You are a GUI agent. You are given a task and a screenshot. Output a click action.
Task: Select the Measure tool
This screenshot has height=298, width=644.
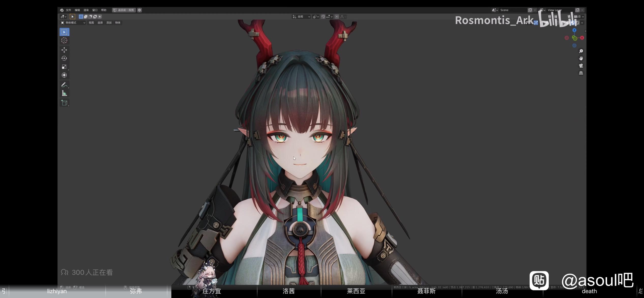(64, 93)
